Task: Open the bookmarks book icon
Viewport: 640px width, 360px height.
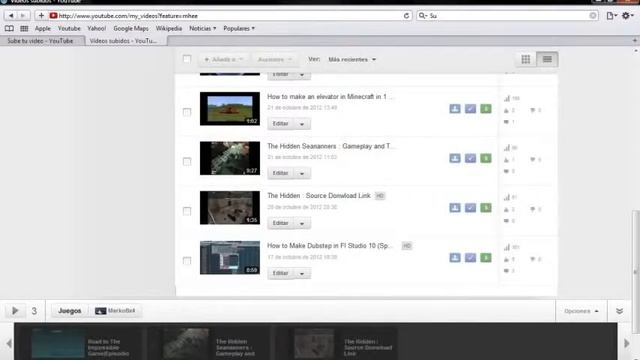Action: tap(9, 29)
